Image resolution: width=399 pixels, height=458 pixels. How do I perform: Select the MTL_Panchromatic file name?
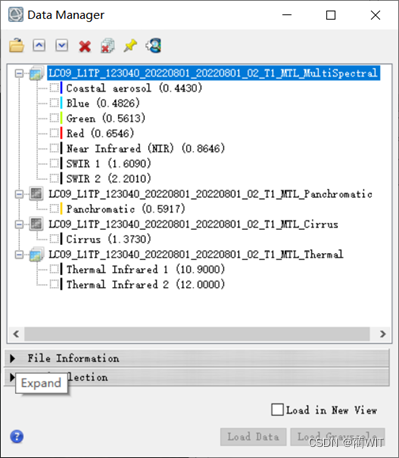point(210,194)
